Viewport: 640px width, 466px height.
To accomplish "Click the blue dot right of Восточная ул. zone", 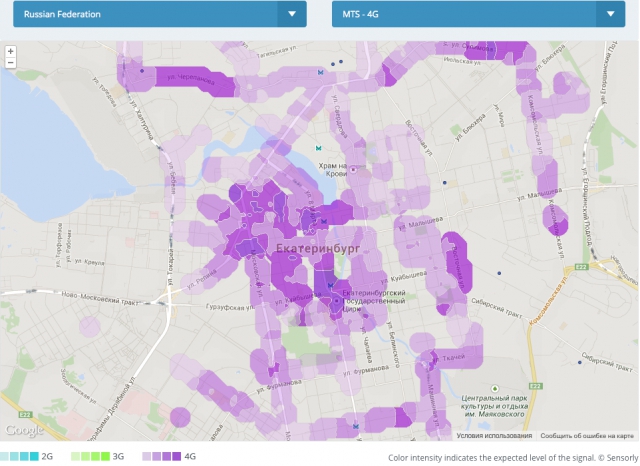I will [499, 273].
